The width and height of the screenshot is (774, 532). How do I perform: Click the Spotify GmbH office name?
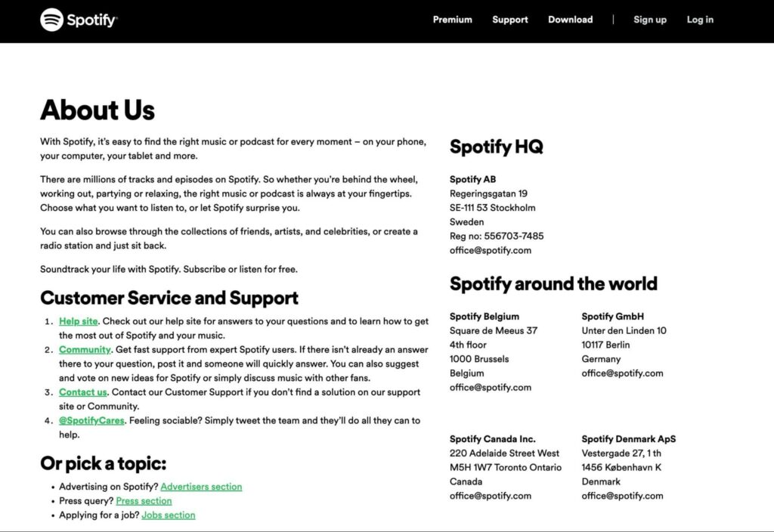[612, 317]
